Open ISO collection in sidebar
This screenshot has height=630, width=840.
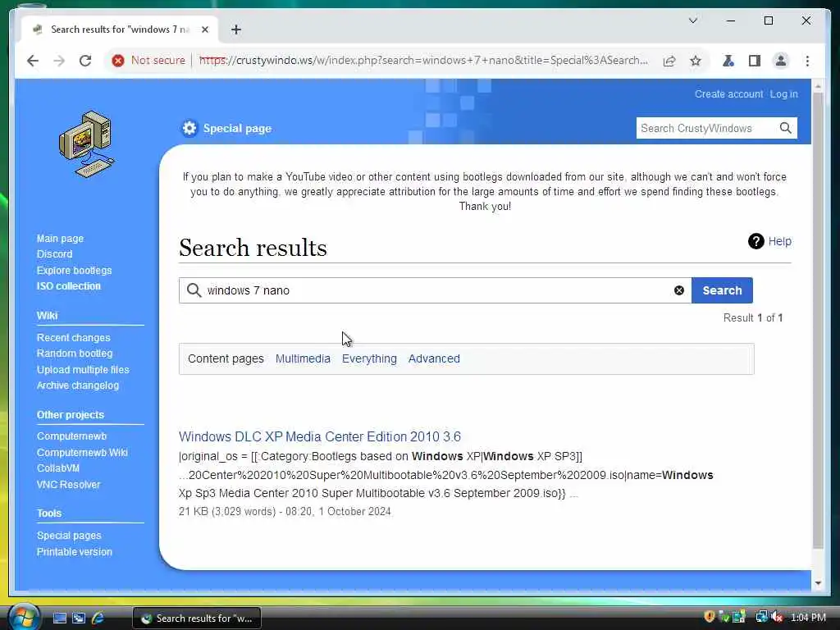click(69, 286)
